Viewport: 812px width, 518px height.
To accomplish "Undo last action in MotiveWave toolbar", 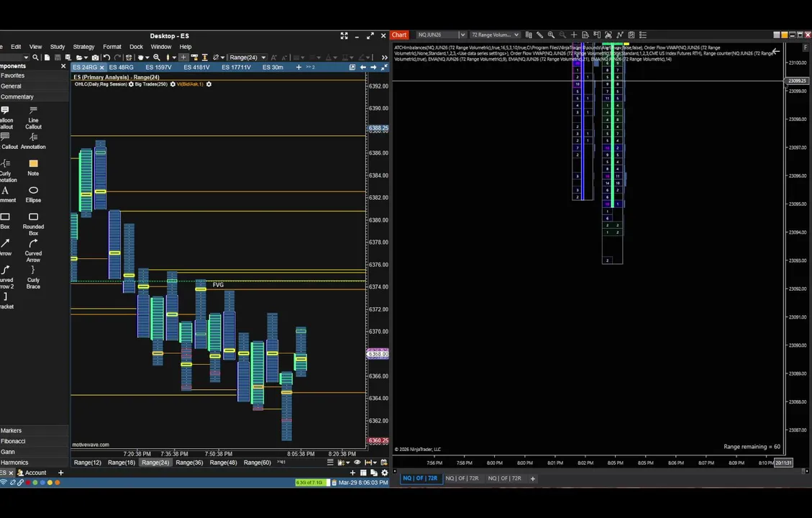I will [106, 57].
